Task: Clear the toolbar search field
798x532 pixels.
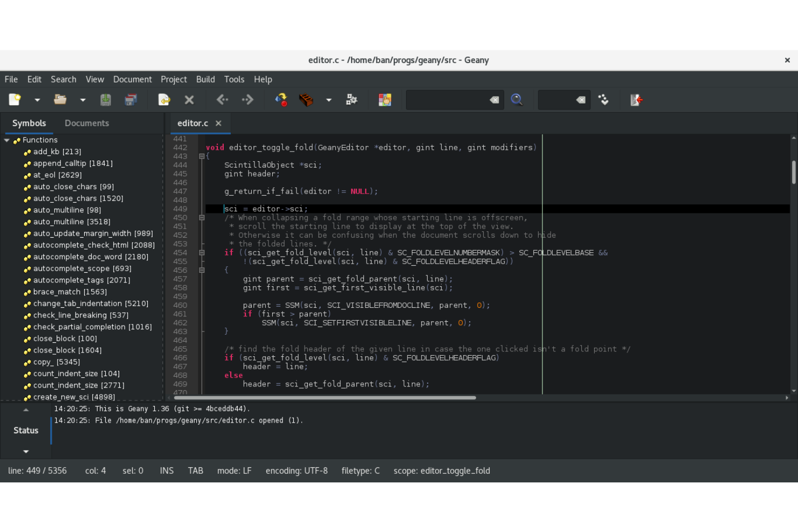Action: pos(494,100)
